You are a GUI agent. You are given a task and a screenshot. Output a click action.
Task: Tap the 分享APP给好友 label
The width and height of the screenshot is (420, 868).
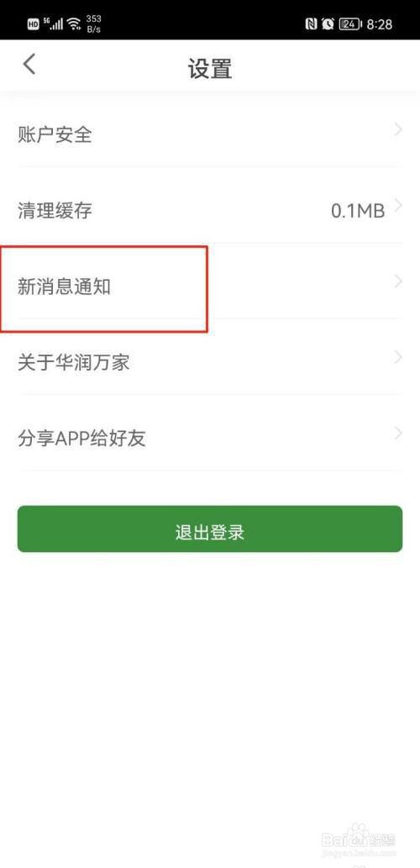point(81,439)
